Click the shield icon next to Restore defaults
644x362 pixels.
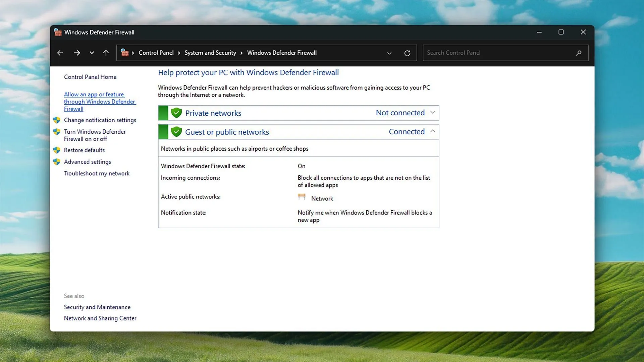tap(57, 150)
